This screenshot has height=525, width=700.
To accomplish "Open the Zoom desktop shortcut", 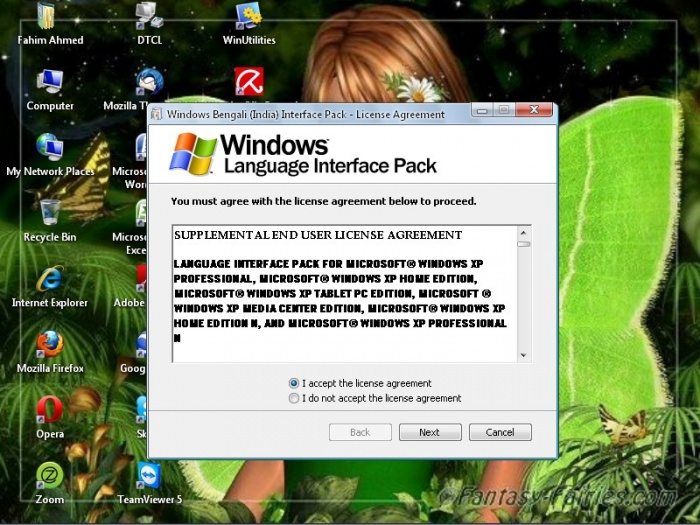I will [50, 475].
